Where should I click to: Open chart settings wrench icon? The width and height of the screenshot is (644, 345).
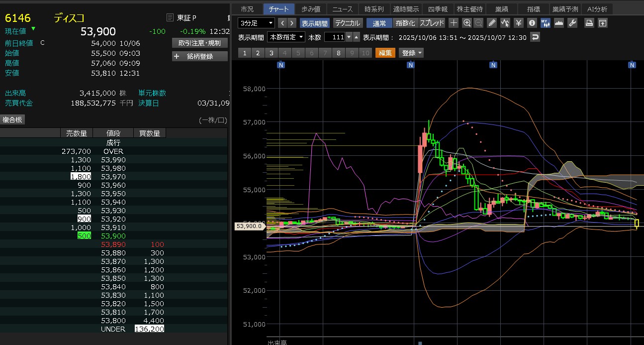click(x=572, y=23)
